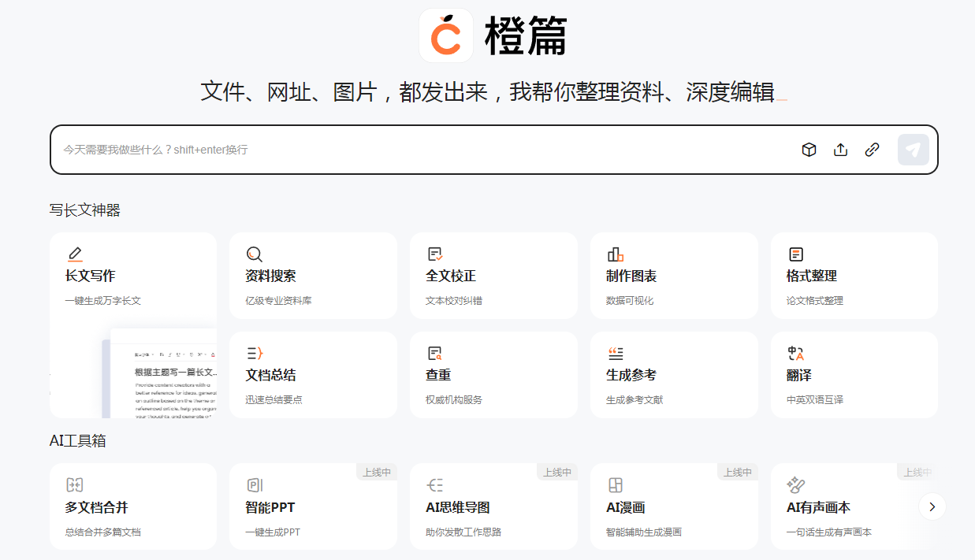Expand more AI tools with right arrow

coord(932,506)
